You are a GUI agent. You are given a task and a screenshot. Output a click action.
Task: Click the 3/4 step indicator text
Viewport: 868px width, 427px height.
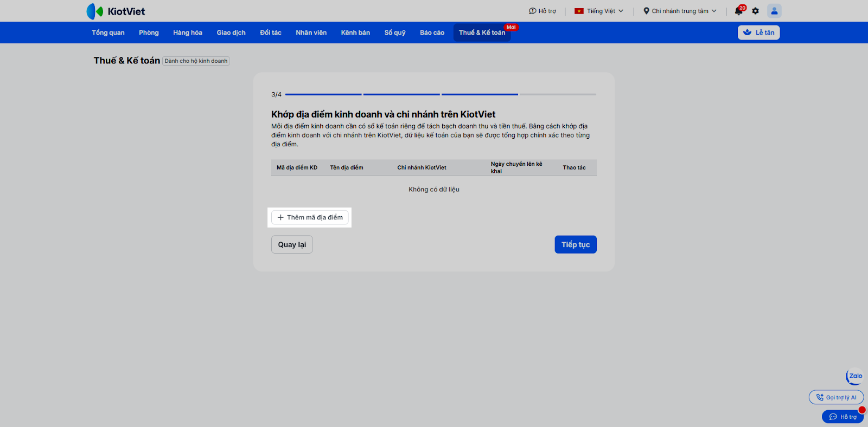pos(276,94)
